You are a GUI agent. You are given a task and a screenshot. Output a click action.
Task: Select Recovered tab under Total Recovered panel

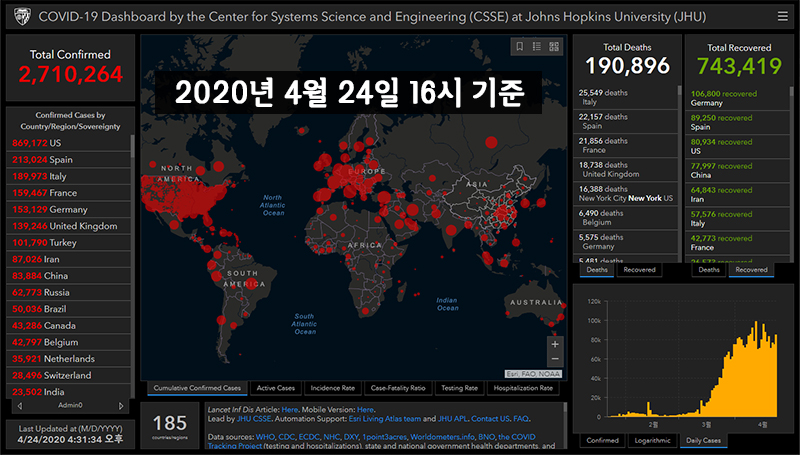coord(751,270)
